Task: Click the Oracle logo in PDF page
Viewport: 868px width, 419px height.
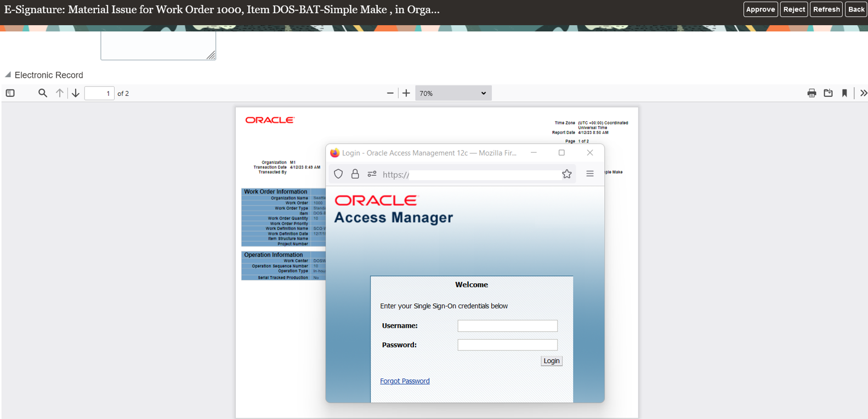Action: pyautogui.click(x=270, y=120)
